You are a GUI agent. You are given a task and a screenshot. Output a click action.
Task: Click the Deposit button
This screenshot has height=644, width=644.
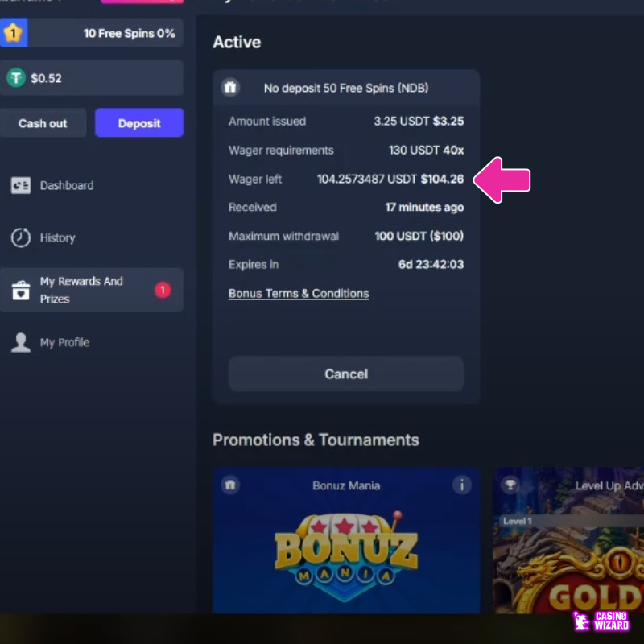pyautogui.click(x=139, y=123)
